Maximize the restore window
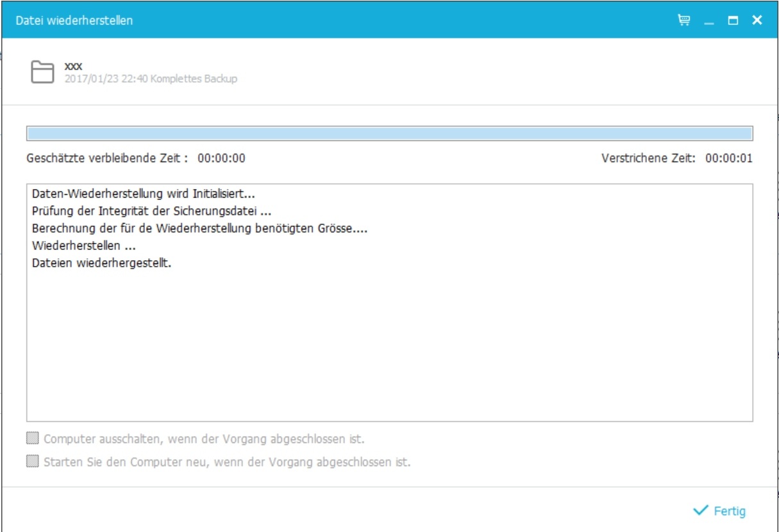 pyautogui.click(x=733, y=21)
